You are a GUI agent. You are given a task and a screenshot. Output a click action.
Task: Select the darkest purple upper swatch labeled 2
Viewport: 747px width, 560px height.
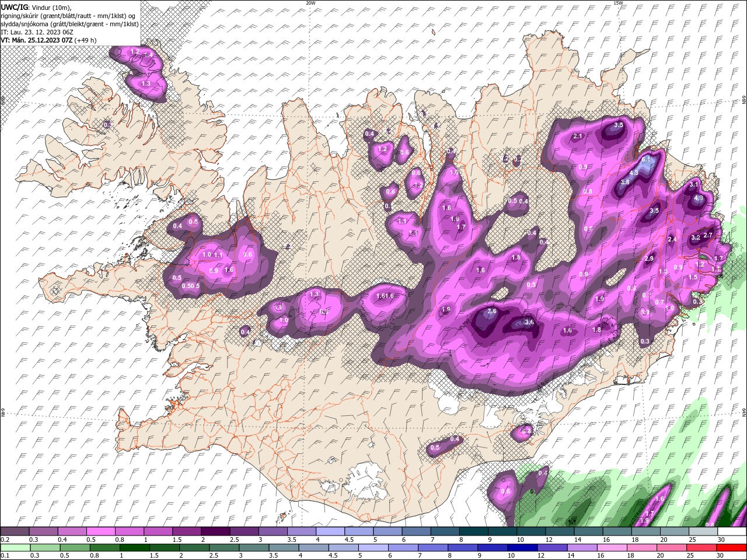click(215, 531)
